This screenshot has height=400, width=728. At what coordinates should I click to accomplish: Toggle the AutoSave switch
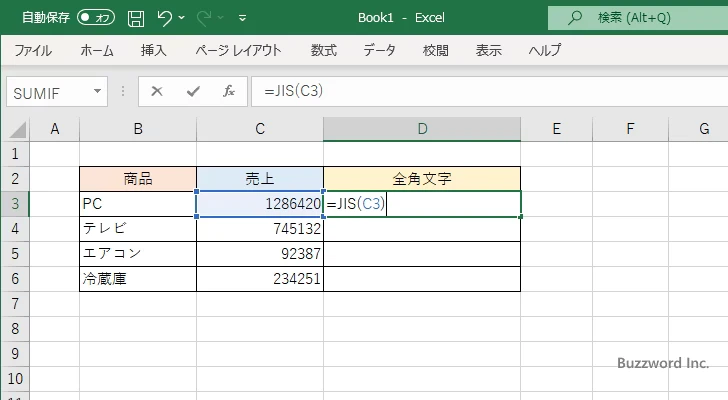(x=96, y=18)
